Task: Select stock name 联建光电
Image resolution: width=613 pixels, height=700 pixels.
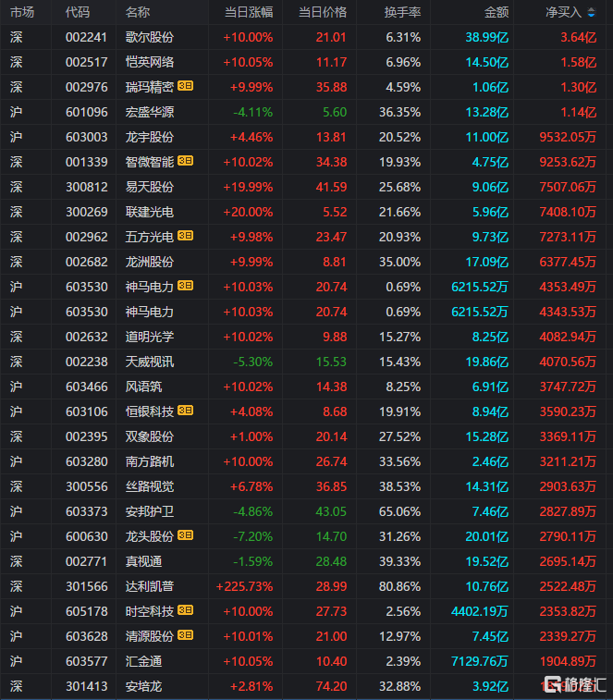Action: click(x=150, y=212)
